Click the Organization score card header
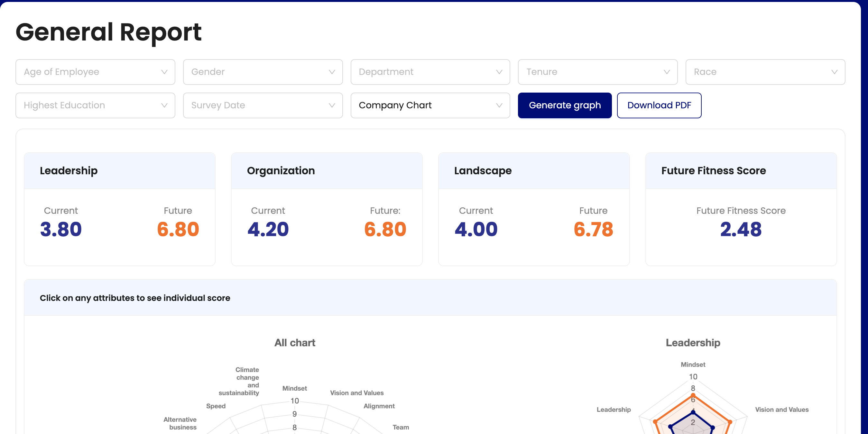868x434 pixels. click(x=281, y=170)
